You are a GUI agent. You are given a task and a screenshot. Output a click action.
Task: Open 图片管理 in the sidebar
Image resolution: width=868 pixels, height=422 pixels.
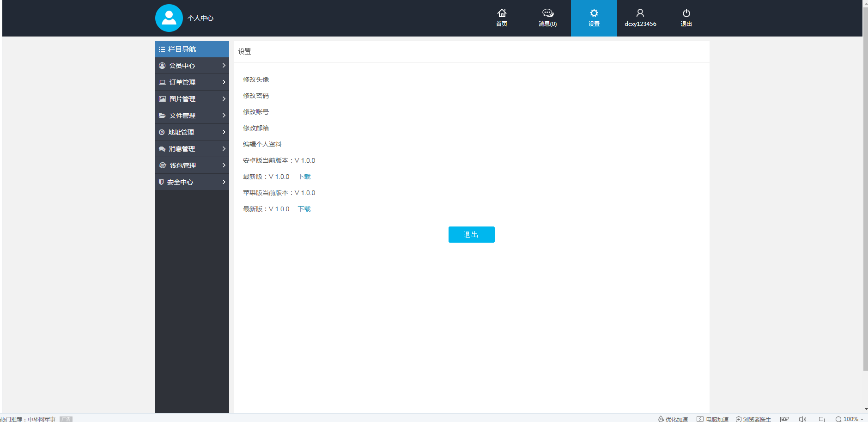[x=182, y=99]
